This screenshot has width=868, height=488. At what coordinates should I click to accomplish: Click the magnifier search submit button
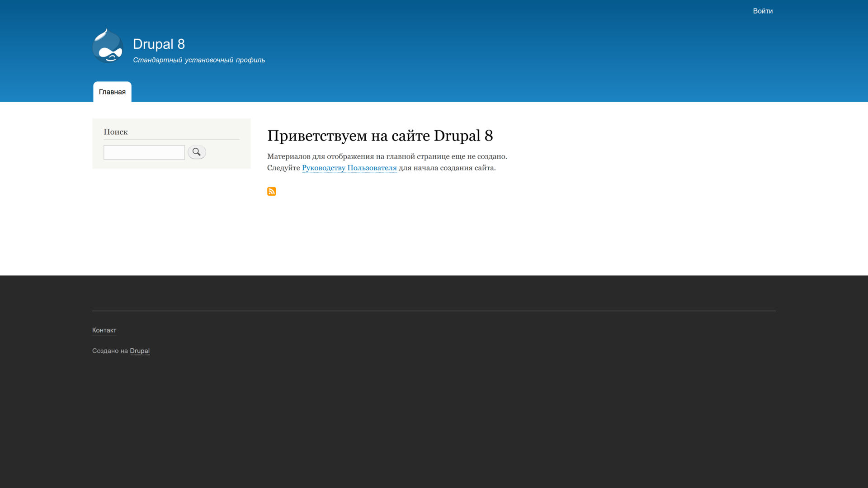point(197,152)
